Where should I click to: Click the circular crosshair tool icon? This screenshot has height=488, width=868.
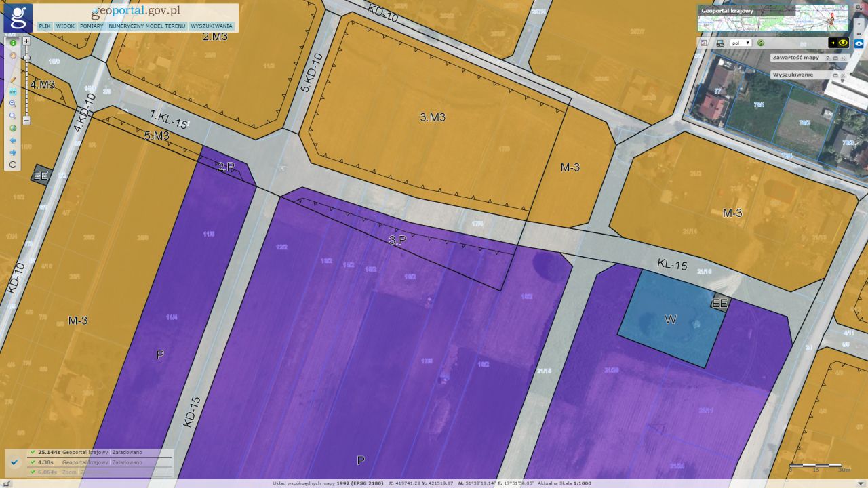[13, 165]
